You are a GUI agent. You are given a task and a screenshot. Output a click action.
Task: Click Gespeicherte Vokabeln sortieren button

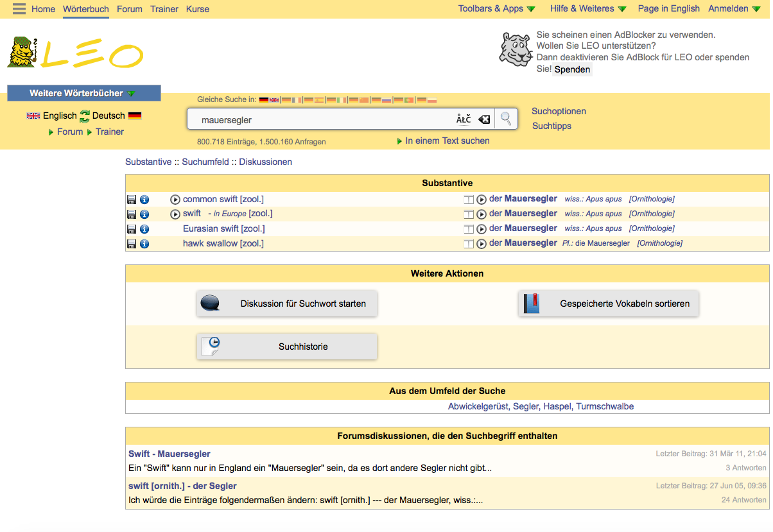[609, 304]
